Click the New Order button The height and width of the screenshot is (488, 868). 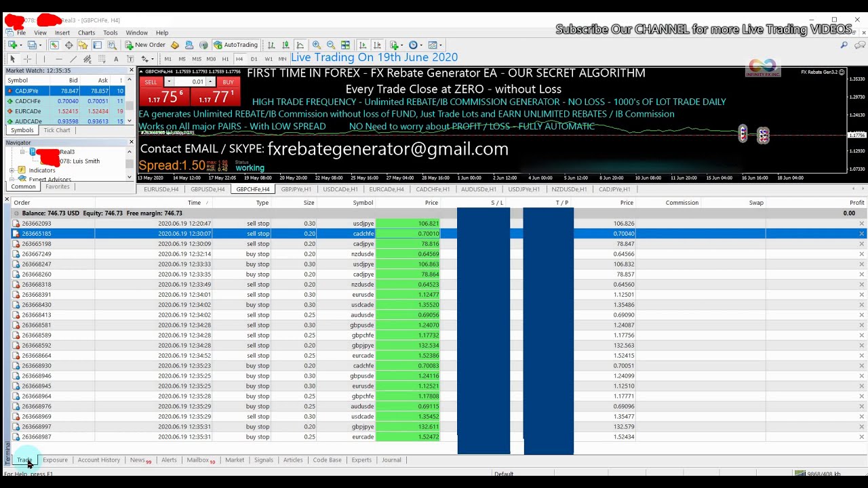(x=145, y=45)
